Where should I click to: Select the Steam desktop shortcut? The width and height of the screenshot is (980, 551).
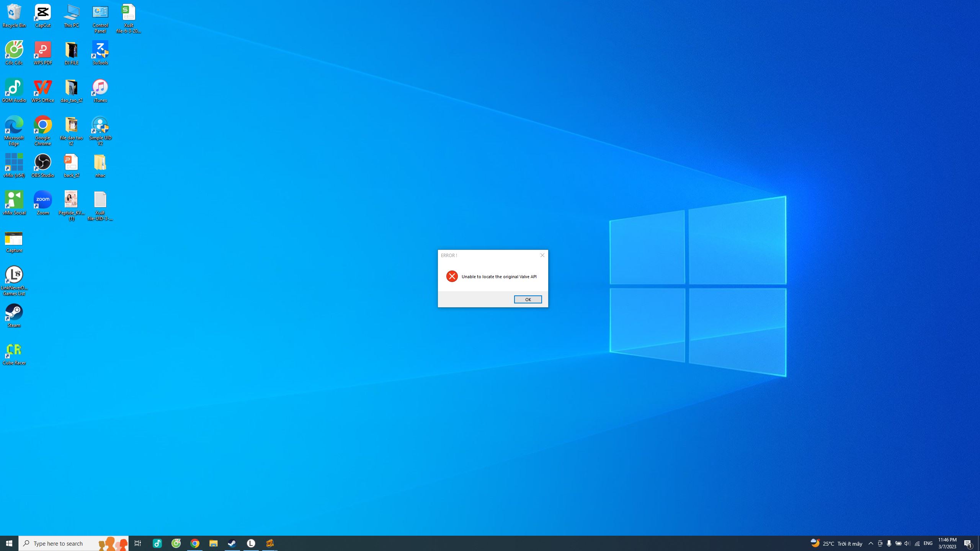coord(14,315)
